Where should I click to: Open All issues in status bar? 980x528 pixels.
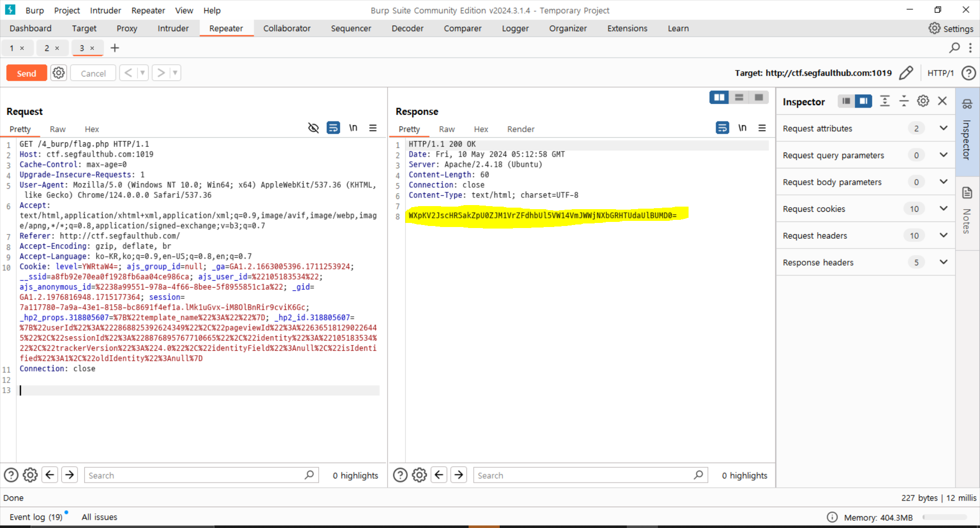(x=100, y=517)
